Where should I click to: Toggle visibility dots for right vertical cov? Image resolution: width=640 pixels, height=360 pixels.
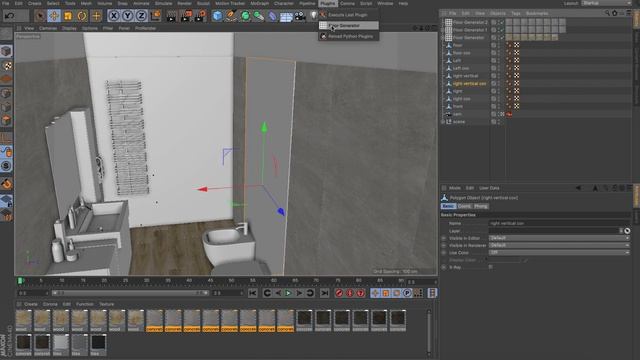point(498,83)
